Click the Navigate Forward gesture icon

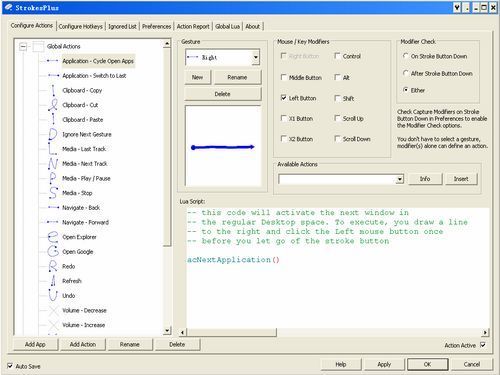click(x=53, y=222)
